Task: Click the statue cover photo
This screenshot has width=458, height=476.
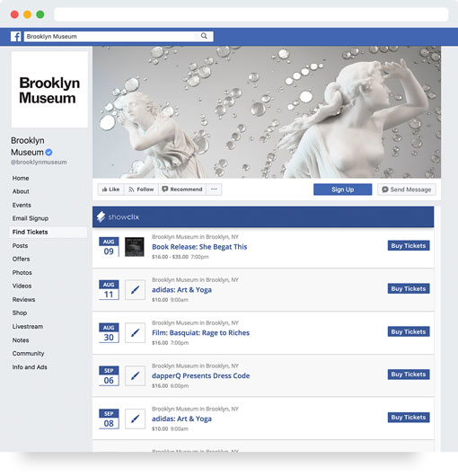Action: coord(267,112)
